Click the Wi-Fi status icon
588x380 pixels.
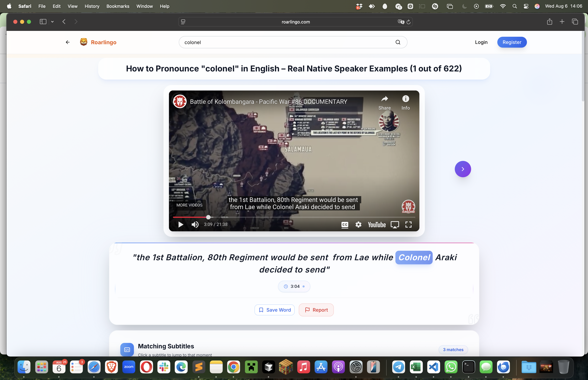click(503, 6)
